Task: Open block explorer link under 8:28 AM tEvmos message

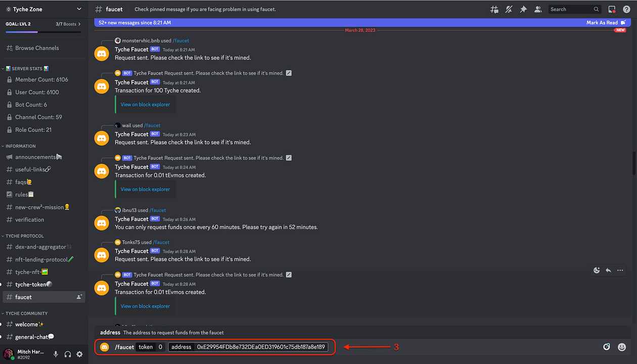Action: (145, 306)
